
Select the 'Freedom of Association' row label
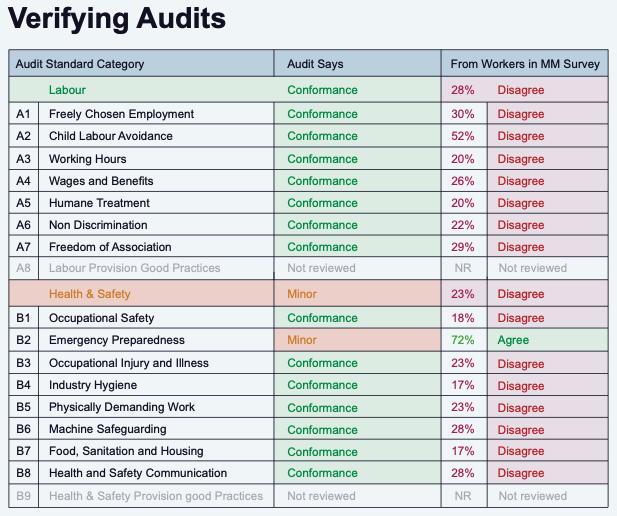110,247
